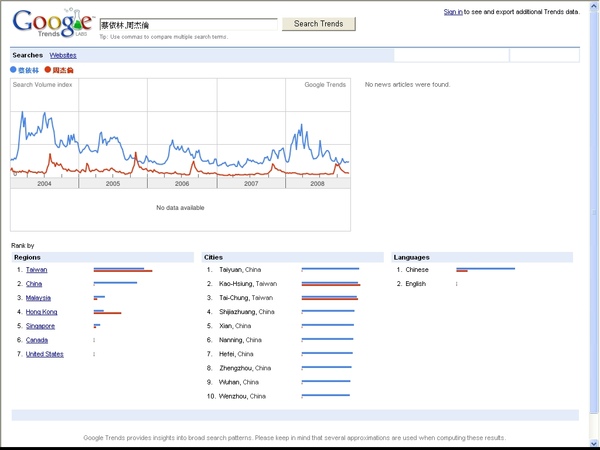
Task: Click the 2005 label on the timeline
Action: tap(113, 184)
